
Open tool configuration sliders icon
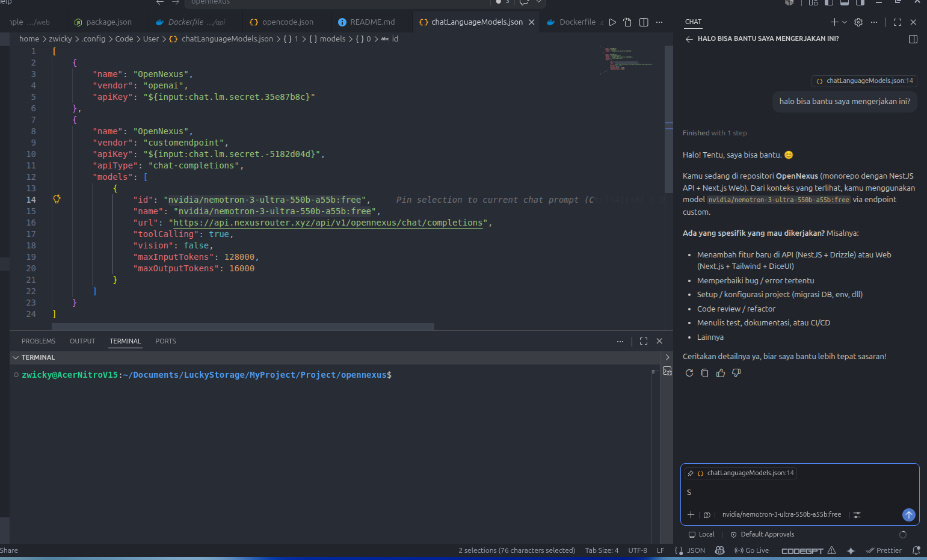coord(857,515)
